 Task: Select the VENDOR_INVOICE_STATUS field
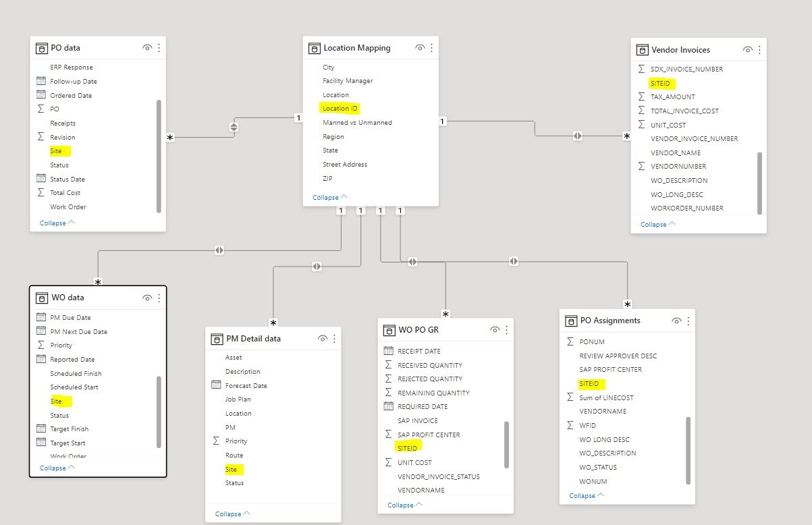tap(439, 476)
